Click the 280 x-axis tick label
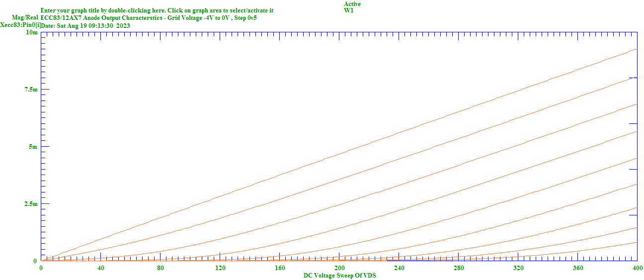The width and height of the screenshot is (644, 280). pyautogui.click(x=459, y=268)
